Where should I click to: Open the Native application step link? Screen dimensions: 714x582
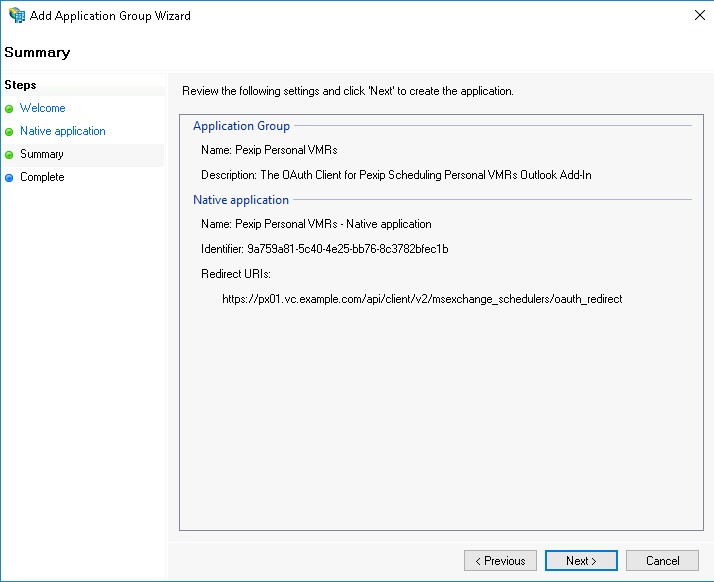click(x=63, y=131)
